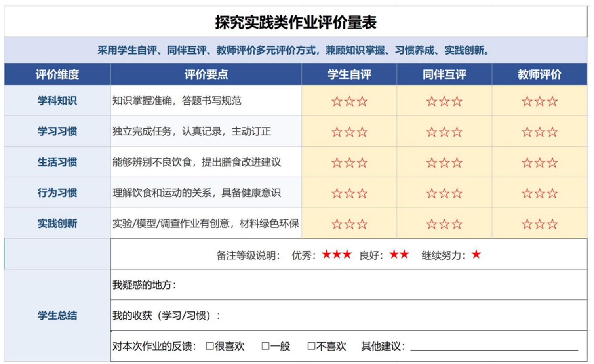Tick the 很喜欢 checkbox
594x364 pixels.
click(x=210, y=346)
